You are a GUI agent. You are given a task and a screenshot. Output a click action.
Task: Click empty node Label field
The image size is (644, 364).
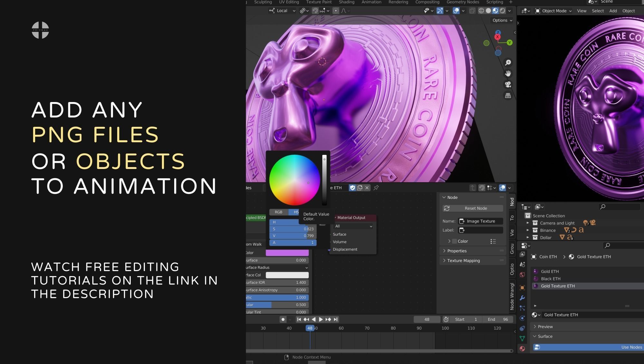481,230
